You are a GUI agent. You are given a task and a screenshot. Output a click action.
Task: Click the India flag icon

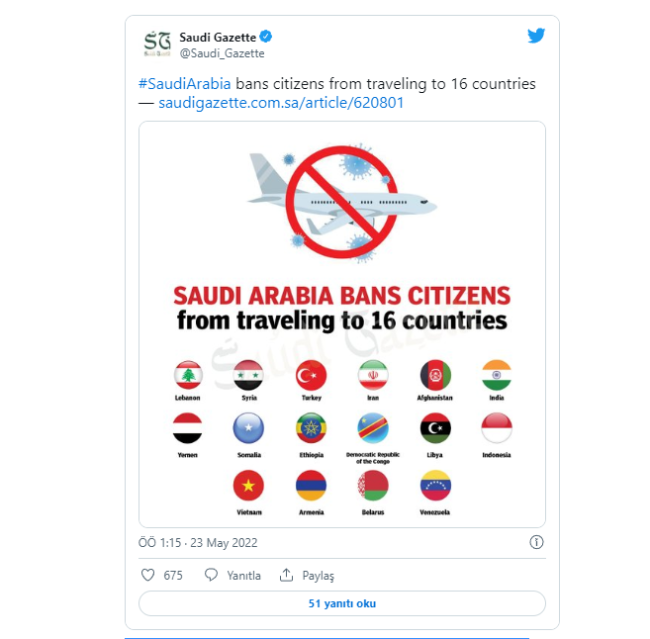click(495, 376)
